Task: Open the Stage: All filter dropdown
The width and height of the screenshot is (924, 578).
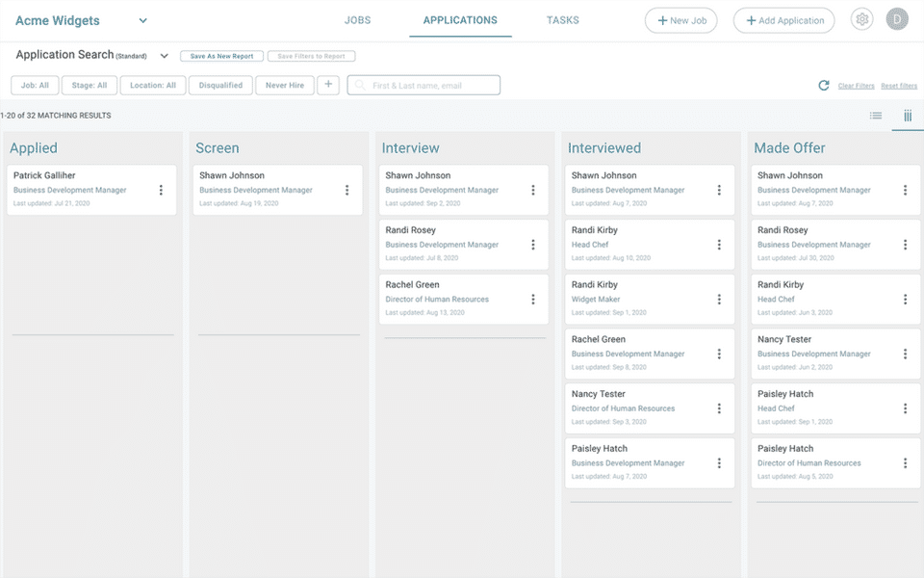Action: pos(90,85)
